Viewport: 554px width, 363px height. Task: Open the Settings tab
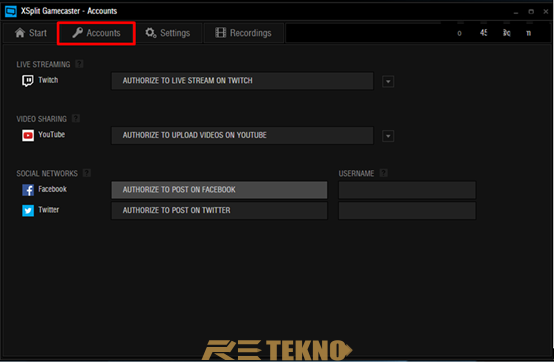coord(168,33)
